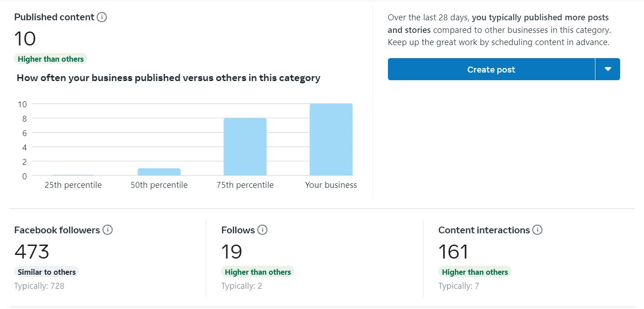Image resolution: width=644 pixels, height=309 pixels.
Task: Click info icon next to Content interactions
Action: 537,230
